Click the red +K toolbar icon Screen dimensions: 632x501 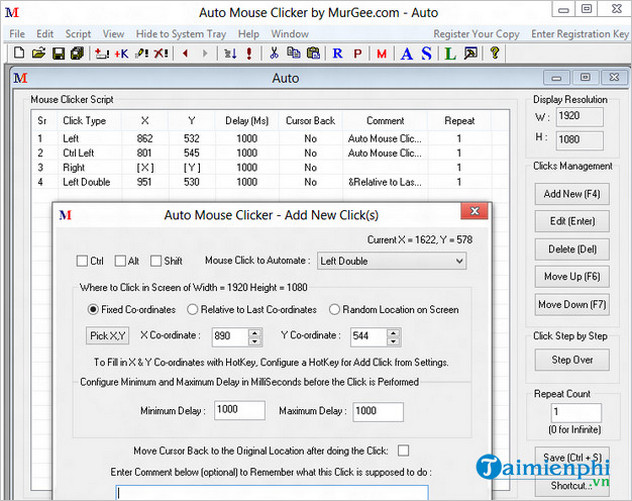point(121,53)
